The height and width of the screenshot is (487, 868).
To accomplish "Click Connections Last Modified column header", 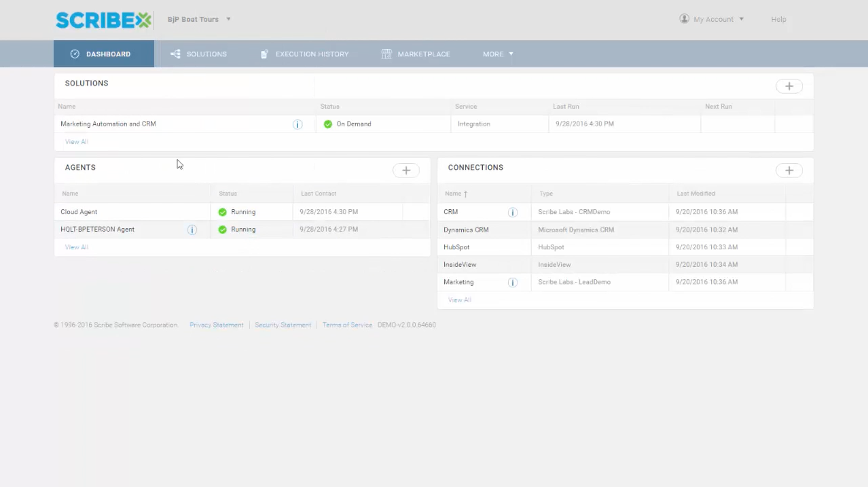I will pyautogui.click(x=695, y=194).
